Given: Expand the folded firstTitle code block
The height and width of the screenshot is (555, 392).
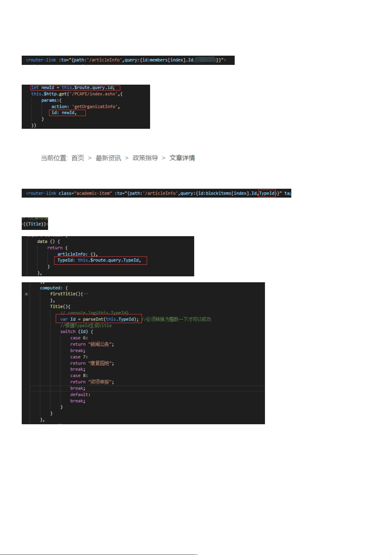Looking at the screenshot, I should pos(26,294).
